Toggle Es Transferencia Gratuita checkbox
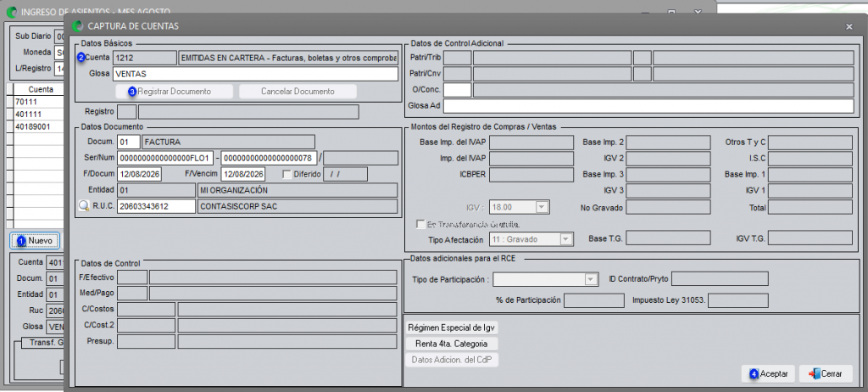Image resolution: width=868 pixels, height=392 pixels. point(420,225)
